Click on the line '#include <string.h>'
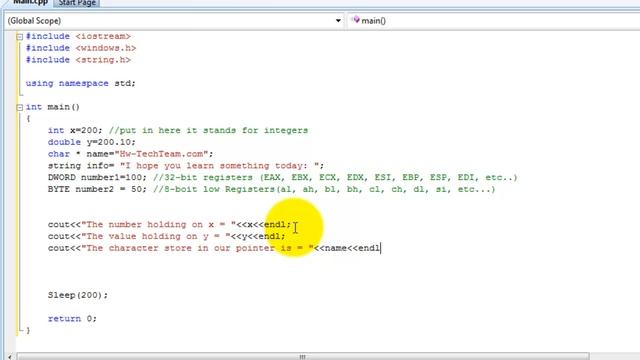 78,60
